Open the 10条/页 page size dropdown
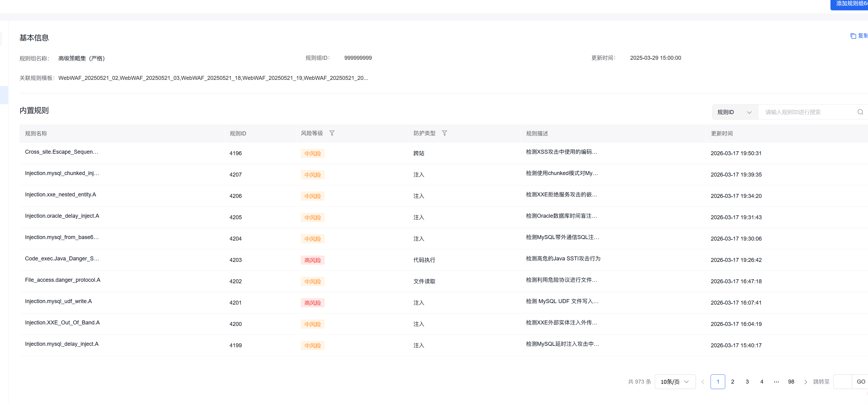868x404 pixels. click(x=675, y=381)
